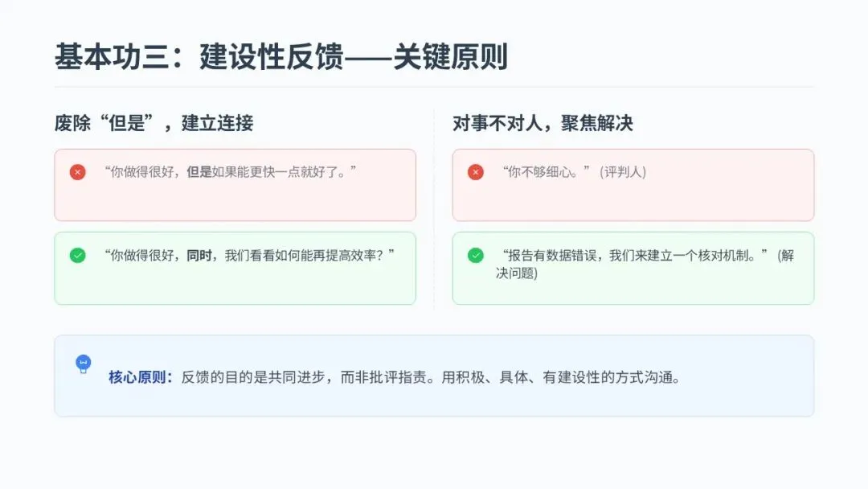Click the bold word "同时" in green card
This screenshot has height=489, width=868.
click(x=199, y=255)
